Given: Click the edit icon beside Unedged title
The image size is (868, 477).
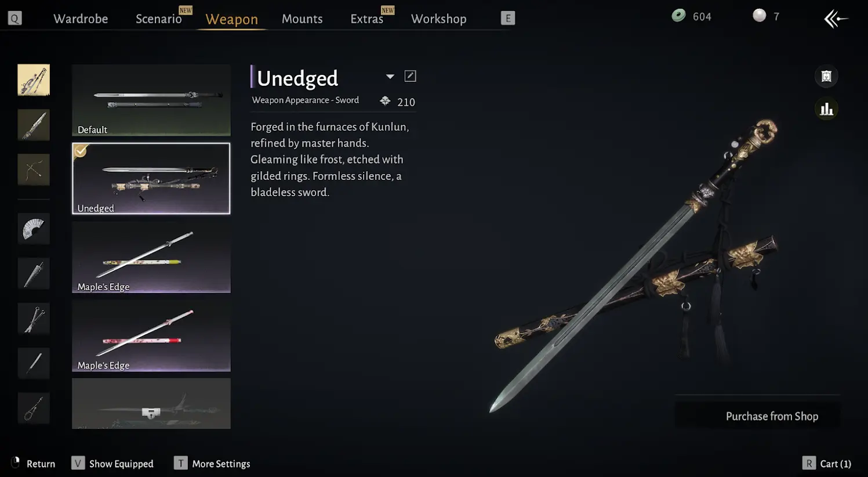Looking at the screenshot, I should point(410,76).
